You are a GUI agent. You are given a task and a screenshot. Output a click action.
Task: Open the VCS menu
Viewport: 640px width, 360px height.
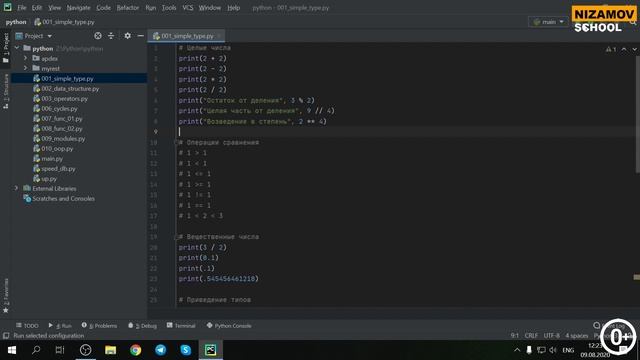(188, 8)
